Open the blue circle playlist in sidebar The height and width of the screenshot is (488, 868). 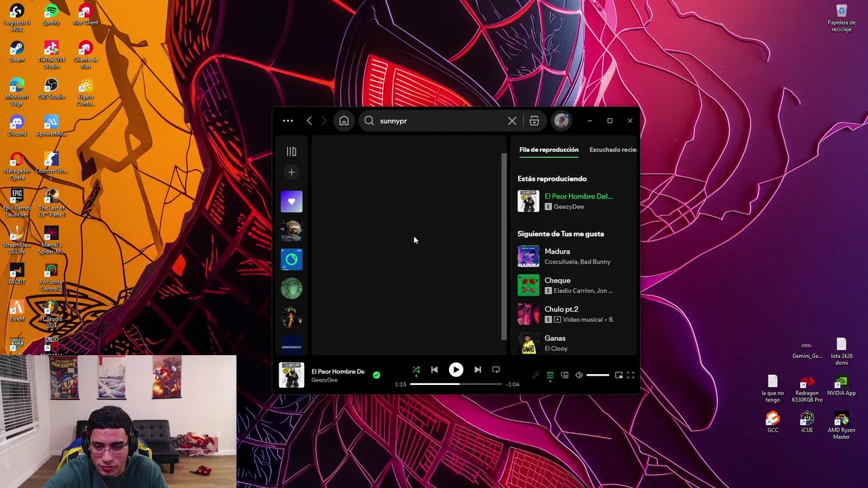pyautogui.click(x=292, y=260)
